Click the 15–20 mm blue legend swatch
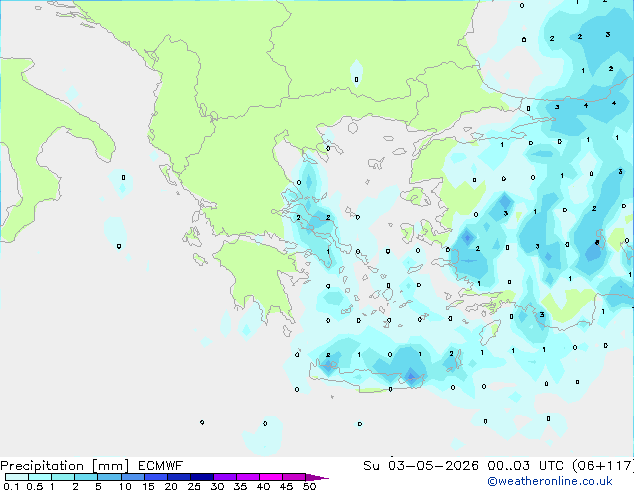The height and width of the screenshot is (490, 634). [x=156, y=477]
